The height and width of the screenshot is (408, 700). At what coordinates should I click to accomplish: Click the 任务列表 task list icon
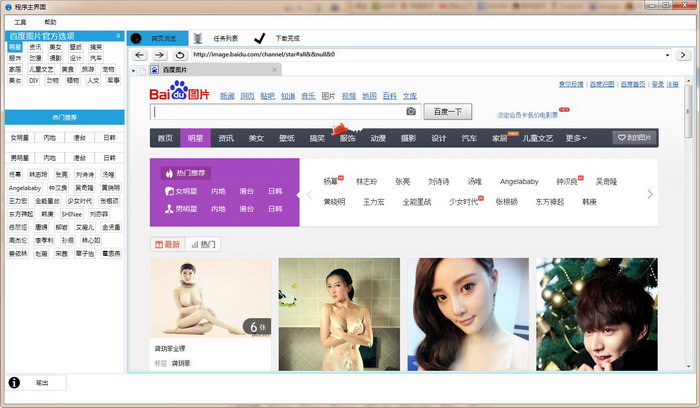[198, 38]
